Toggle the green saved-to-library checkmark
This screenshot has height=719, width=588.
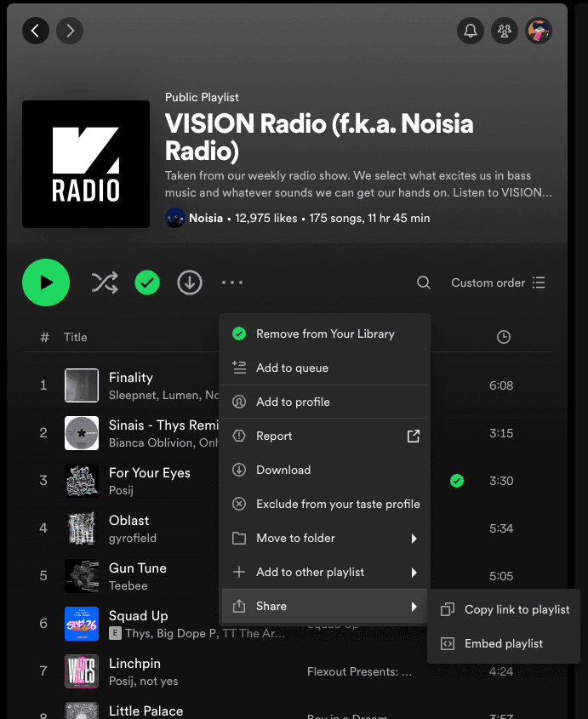[x=147, y=282]
